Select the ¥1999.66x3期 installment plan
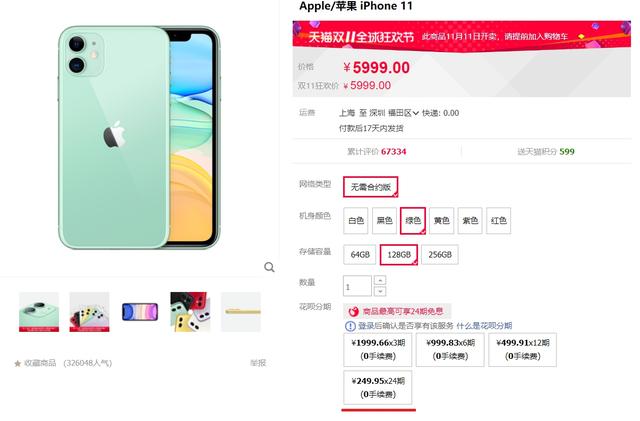 pyautogui.click(x=378, y=350)
